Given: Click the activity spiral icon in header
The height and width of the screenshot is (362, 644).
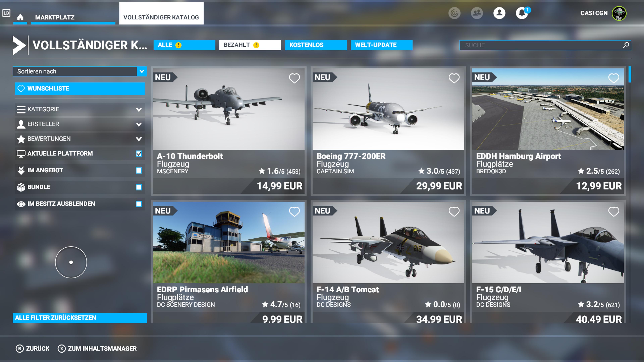Looking at the screenshot, I should (454, 13).
